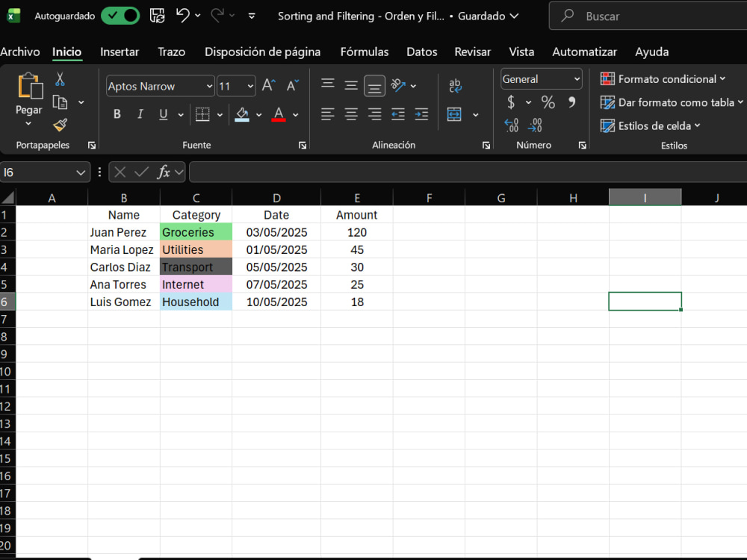Select the Format Painter brush icon

click(60, 125)
